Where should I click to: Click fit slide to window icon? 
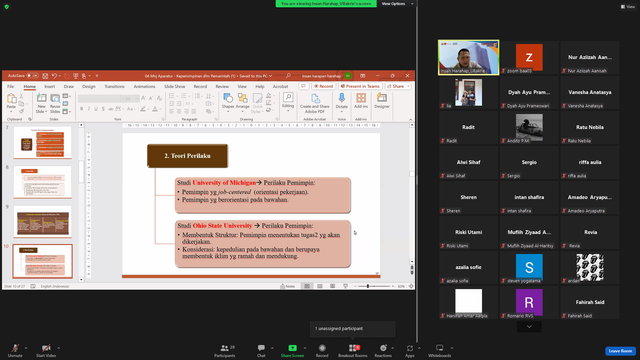tap(411, 286)
